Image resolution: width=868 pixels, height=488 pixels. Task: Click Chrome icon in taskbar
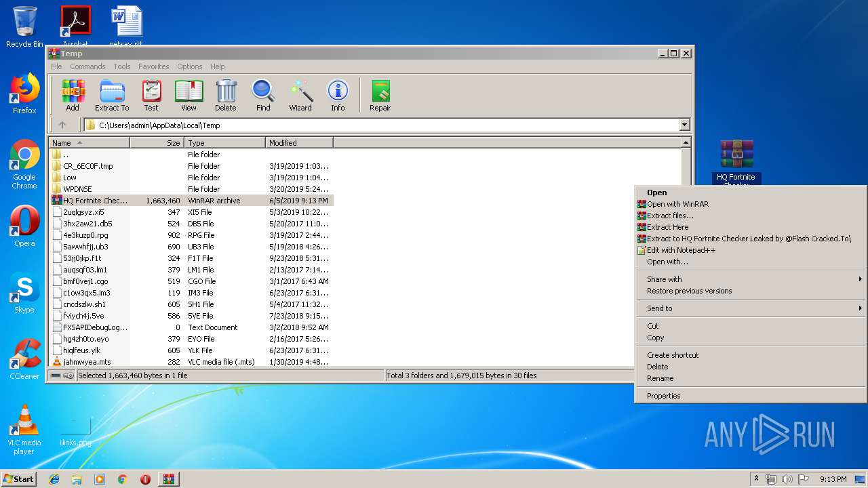122,479
